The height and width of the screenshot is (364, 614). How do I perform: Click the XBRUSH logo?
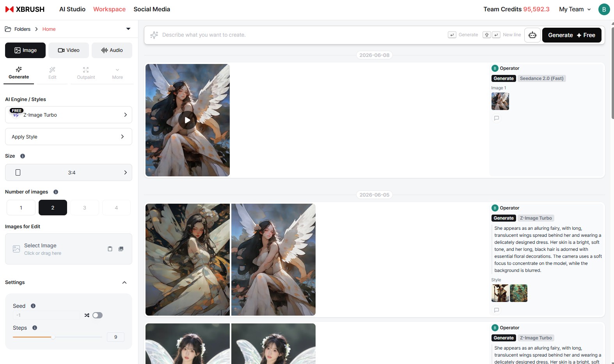25,9
